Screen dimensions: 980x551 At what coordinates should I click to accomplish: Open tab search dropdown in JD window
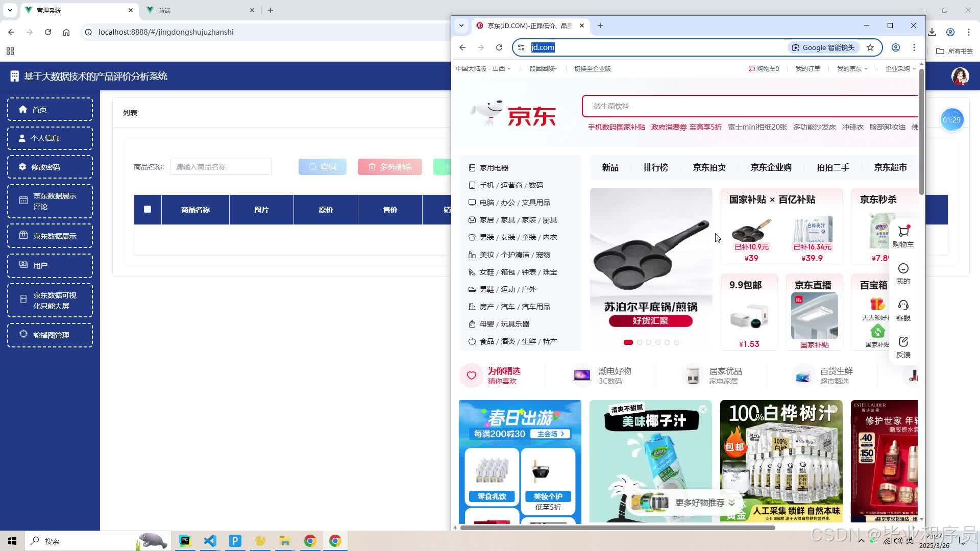(461, 26)
